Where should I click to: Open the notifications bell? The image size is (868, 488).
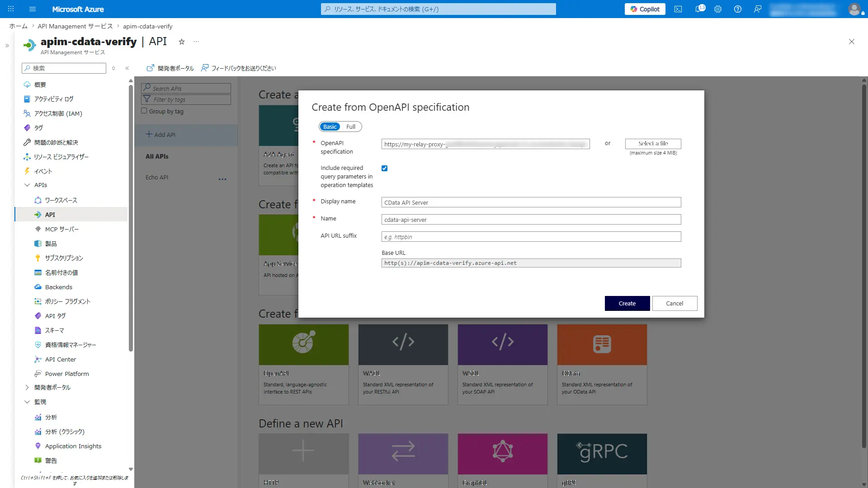point(699,9)
